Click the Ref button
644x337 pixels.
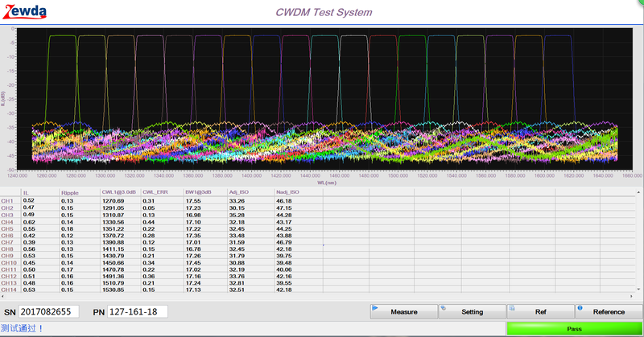540,311
